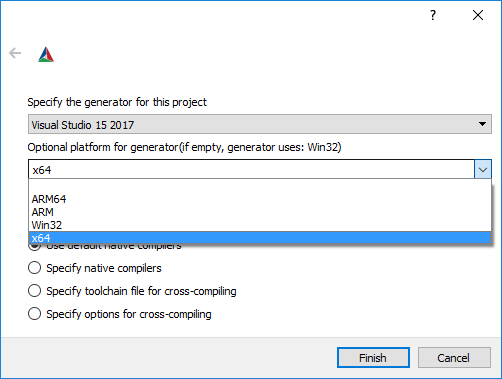Click into the x64 platform text field
This screenshot has height=379, width=502.
tap(251, 170)
